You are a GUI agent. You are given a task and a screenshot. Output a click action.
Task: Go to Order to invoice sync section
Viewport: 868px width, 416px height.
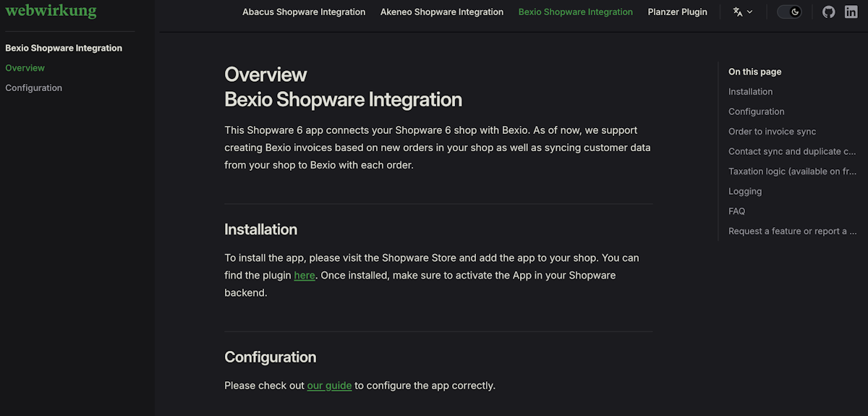(773, 132)
